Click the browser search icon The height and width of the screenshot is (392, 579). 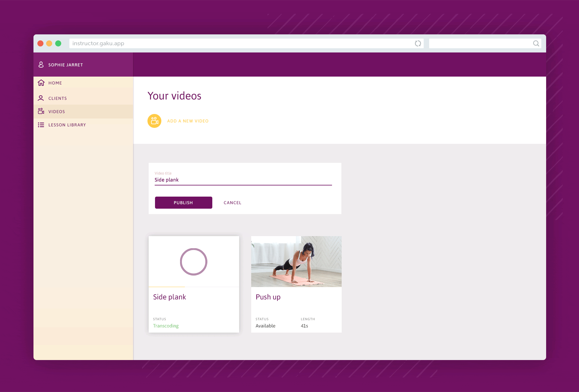click(x=536, y=43)
